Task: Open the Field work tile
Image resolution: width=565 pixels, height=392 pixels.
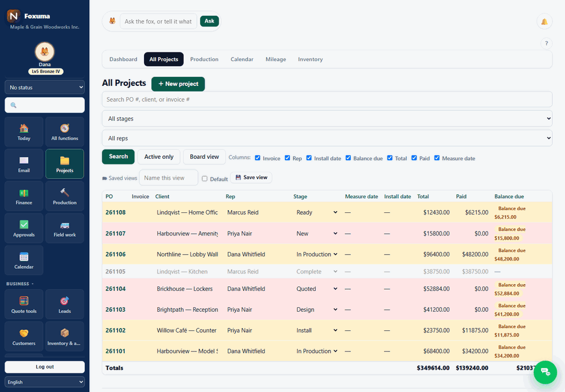Action: [65, 228]
